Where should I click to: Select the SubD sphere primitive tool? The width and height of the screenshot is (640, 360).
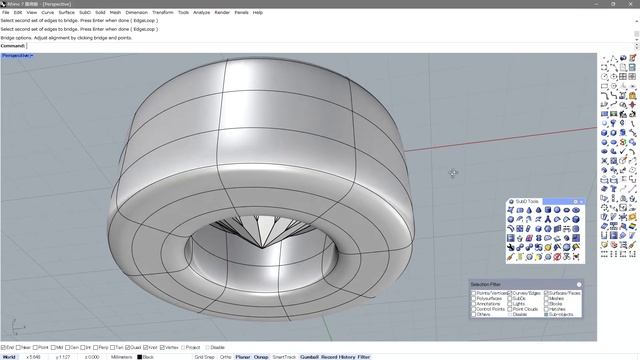pyautogui.click(x=557, y=210)
